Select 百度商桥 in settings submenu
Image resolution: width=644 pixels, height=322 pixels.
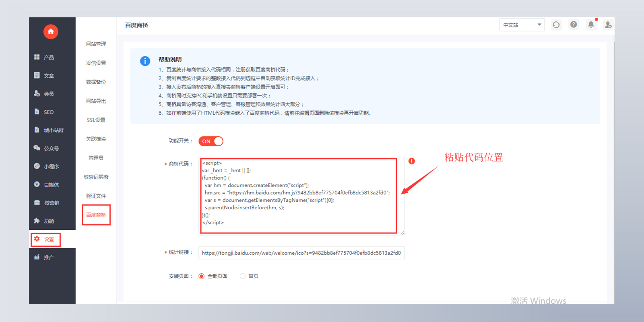(x=96, y=215)
